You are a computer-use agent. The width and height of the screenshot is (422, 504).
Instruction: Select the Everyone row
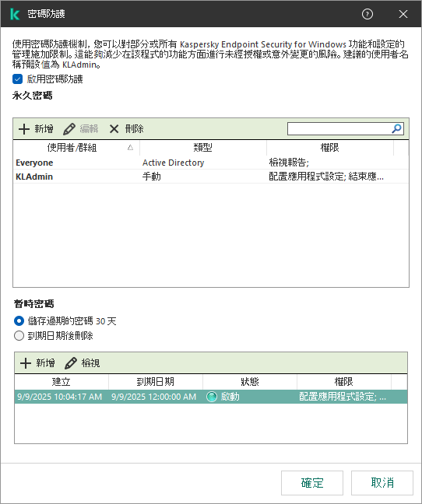[x=211, y=163]
